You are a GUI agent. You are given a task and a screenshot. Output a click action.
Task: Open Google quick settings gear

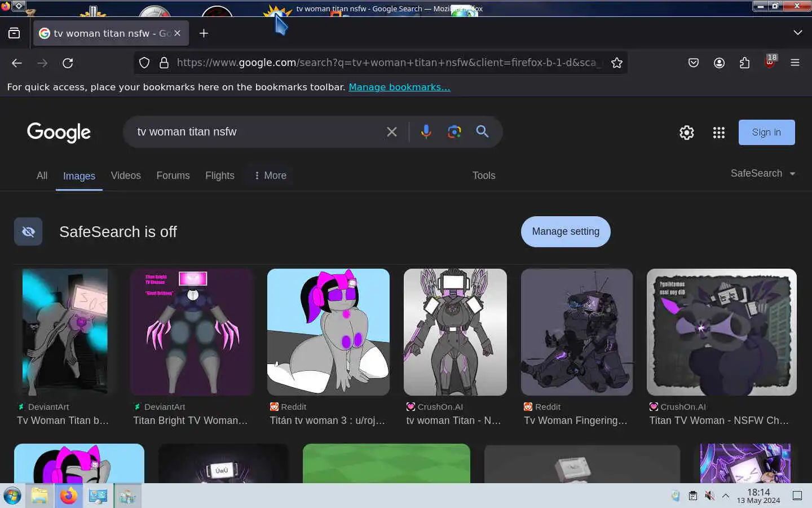tap(686, 132)
